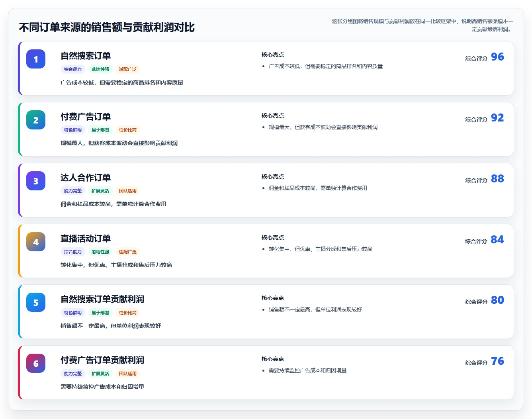This screenshot has width=532, height=419.
Task: Select 综合能力 tag under 自然搜索订单
Action: [x=73, y=69]
